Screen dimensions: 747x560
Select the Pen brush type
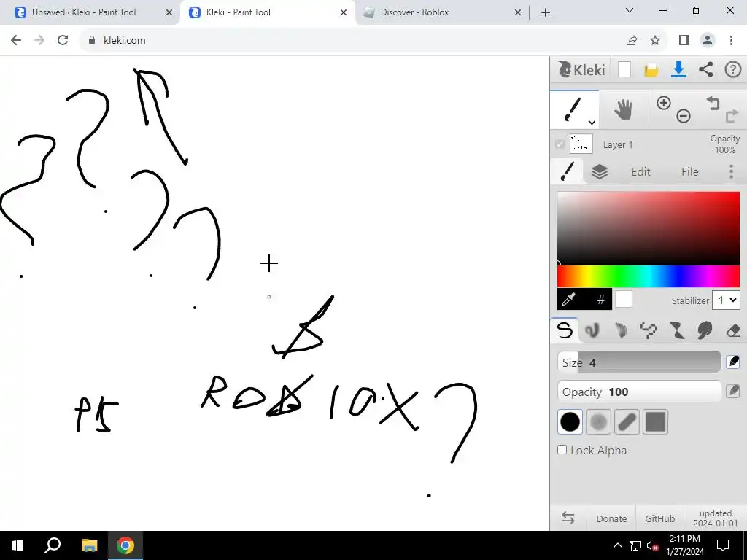(565, 330)
